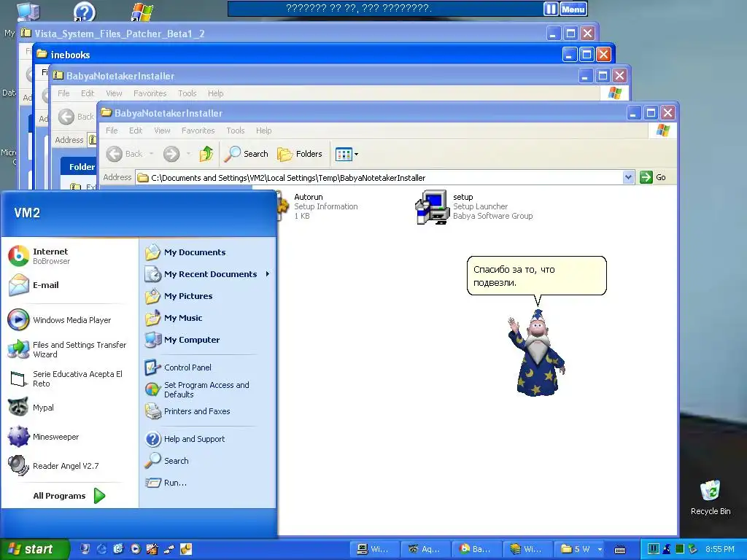Open the Edit menu in front Explorer window
The image size is (747, 560).
(136, 131)
